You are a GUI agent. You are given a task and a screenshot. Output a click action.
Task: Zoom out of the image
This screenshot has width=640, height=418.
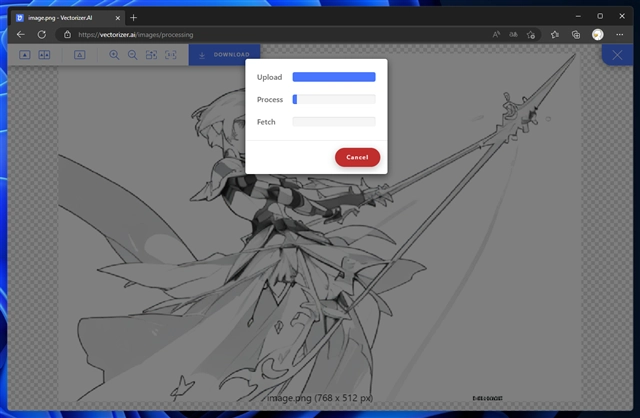[x=132, y=55]
